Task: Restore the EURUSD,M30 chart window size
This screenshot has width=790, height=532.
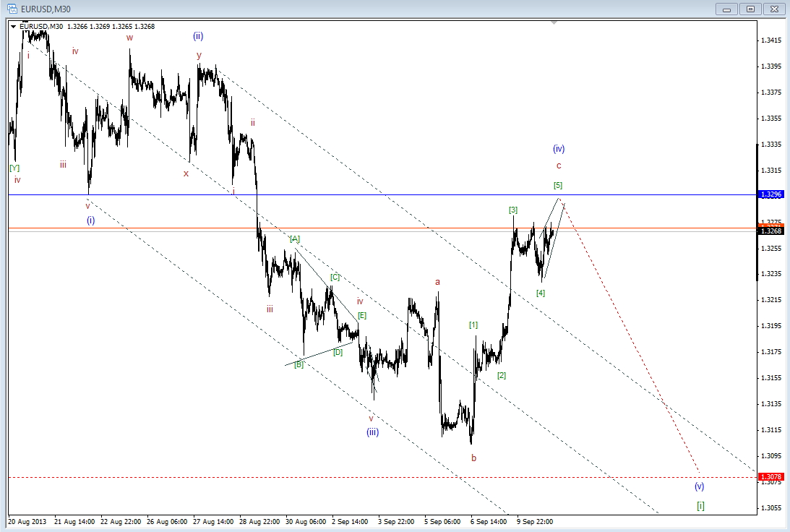Action: [750, 9]
